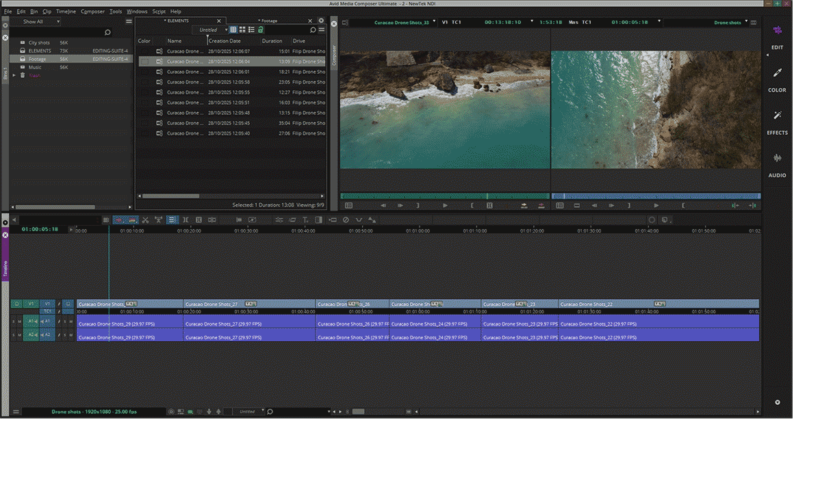Click the green bin lock icon
This screenshot has width=831, height=504.
[x=261, y=30]
